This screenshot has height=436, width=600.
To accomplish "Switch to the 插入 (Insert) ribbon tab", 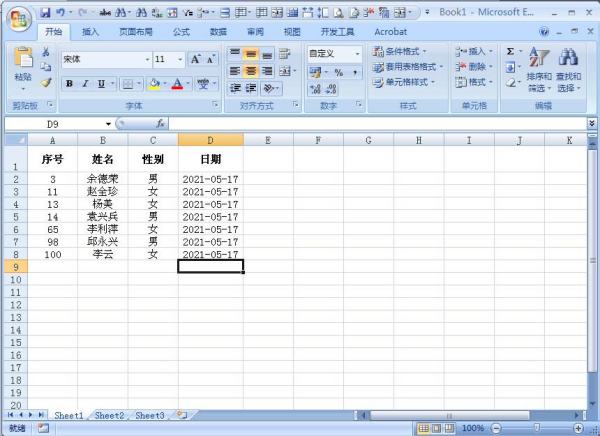I will point(90,32).
